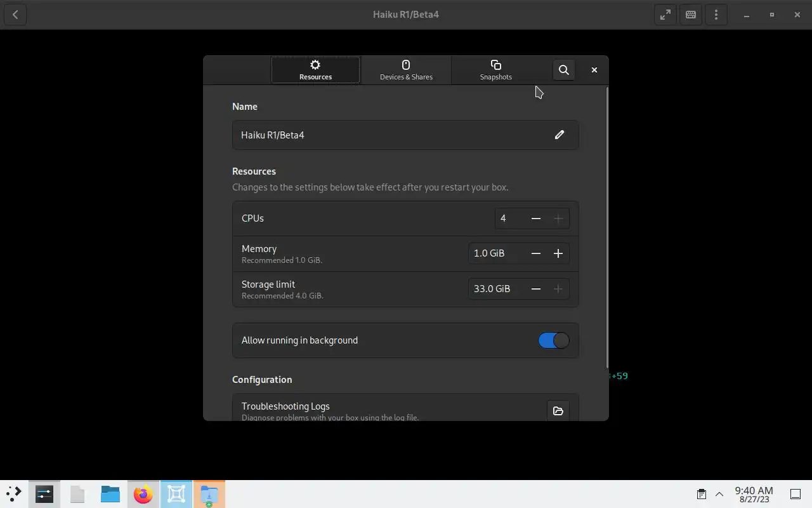Click the Configuration section heading
Viewport: 812px width, 508px height.
262,380
